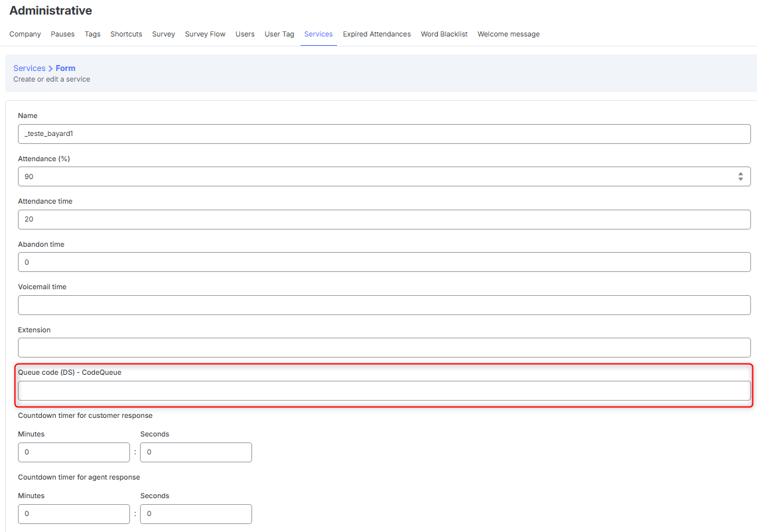This screenshot has width=757, height=532.
Task: Focus the Name input field
Action: tap(384, 134)
